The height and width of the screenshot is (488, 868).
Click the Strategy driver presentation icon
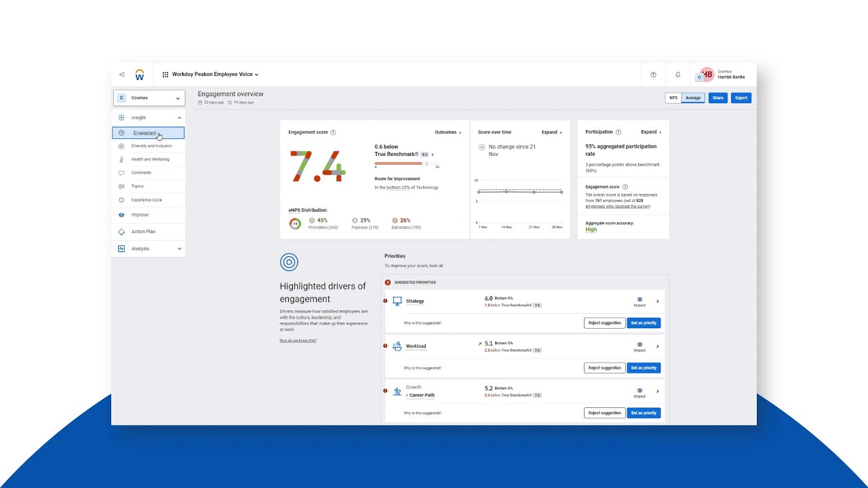click(x=397, y=301)
